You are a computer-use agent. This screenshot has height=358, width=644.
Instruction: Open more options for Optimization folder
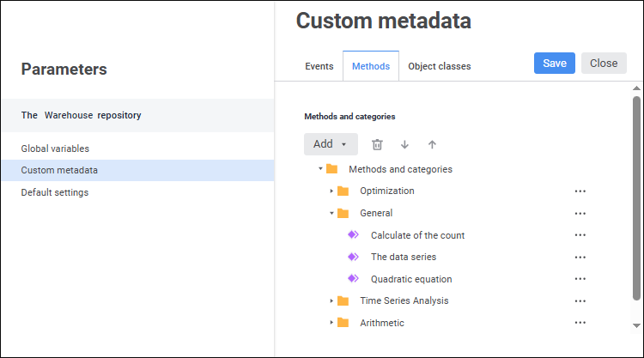tap(580, 191)
